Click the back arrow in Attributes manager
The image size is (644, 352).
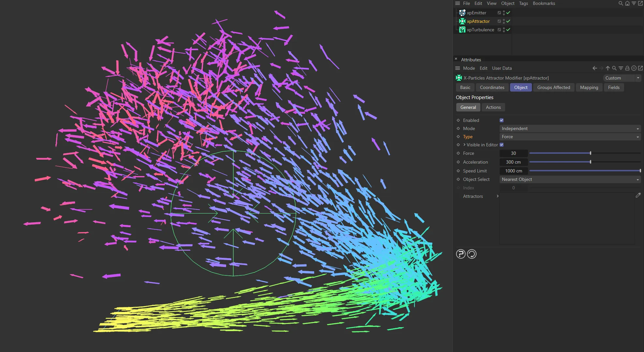[594, 68]
